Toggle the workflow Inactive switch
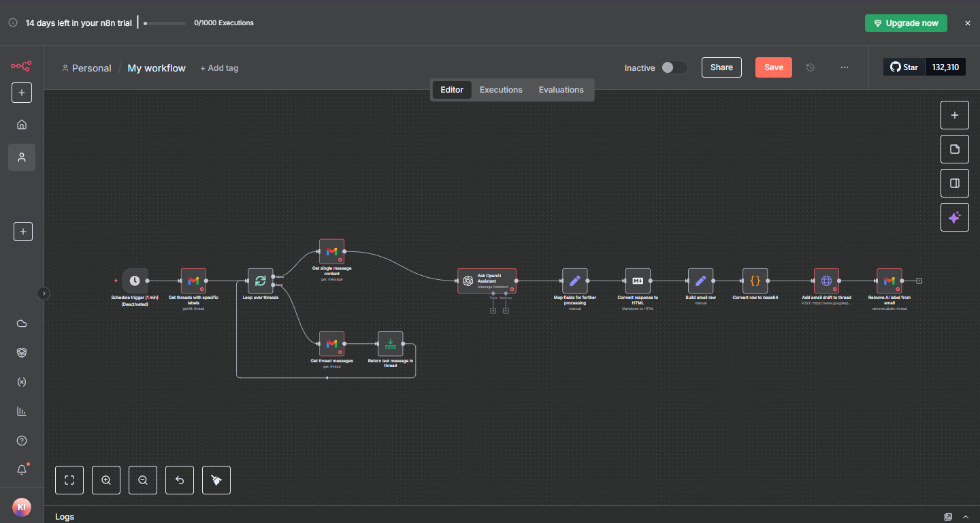Screen dimensions: 980x523 (674, 67)
